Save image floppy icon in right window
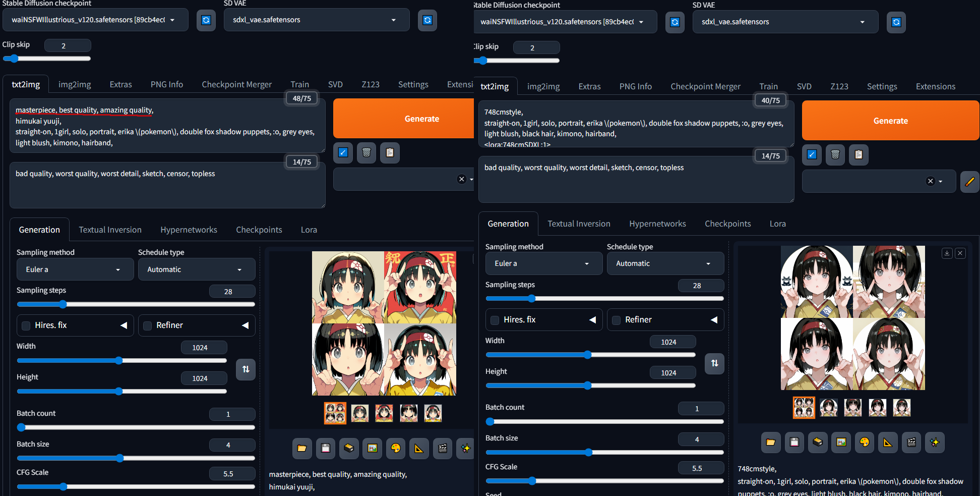This screenshot has height=496, width=980. click(794, 443)
